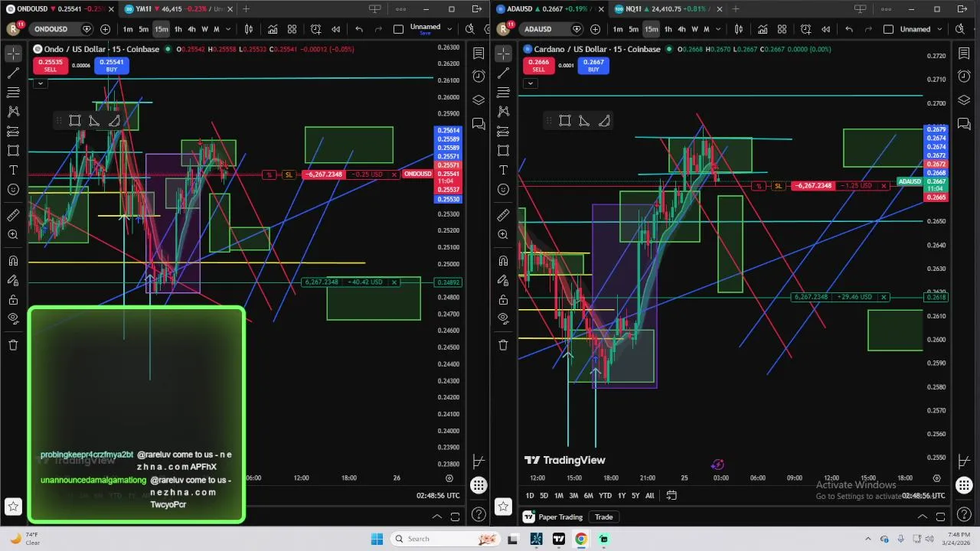Open the white dotted keypad icon in ADAUSD sidebar
Image resolution: width=980 pixels, height=551 pixels.
[964, 485]
